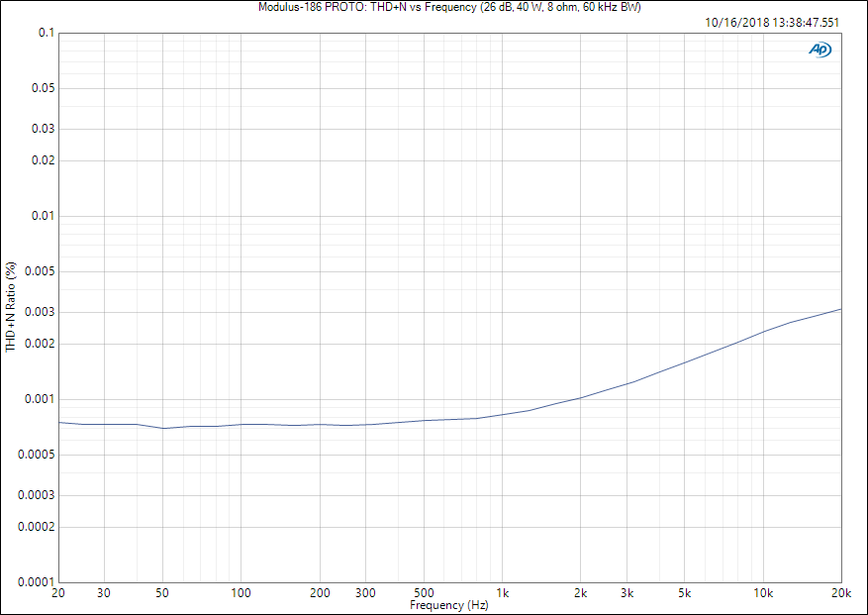Click the '0.0003' y-axis value
This screenshot has width=868, height=615.
(38, 495)
